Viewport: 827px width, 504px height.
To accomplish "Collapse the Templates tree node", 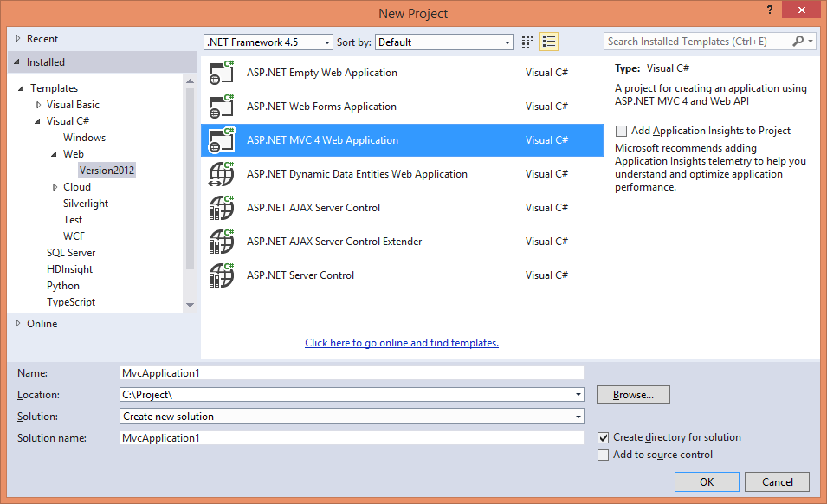I will click(21, 88).
